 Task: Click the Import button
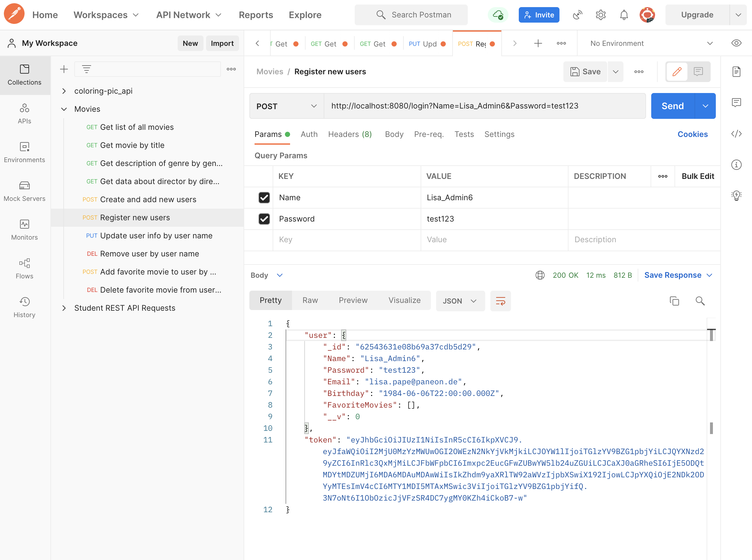point(222,43)
